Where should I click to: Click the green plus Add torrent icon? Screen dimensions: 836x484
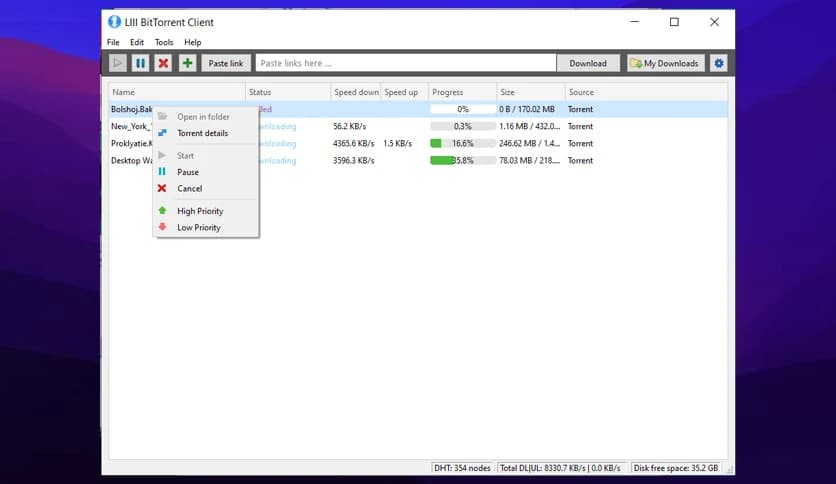(187, 63)
